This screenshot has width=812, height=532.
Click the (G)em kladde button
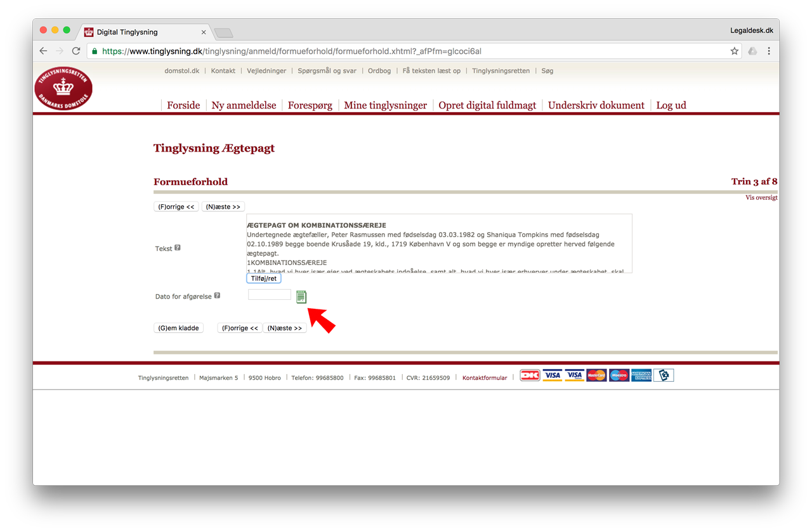click(179, 328)
